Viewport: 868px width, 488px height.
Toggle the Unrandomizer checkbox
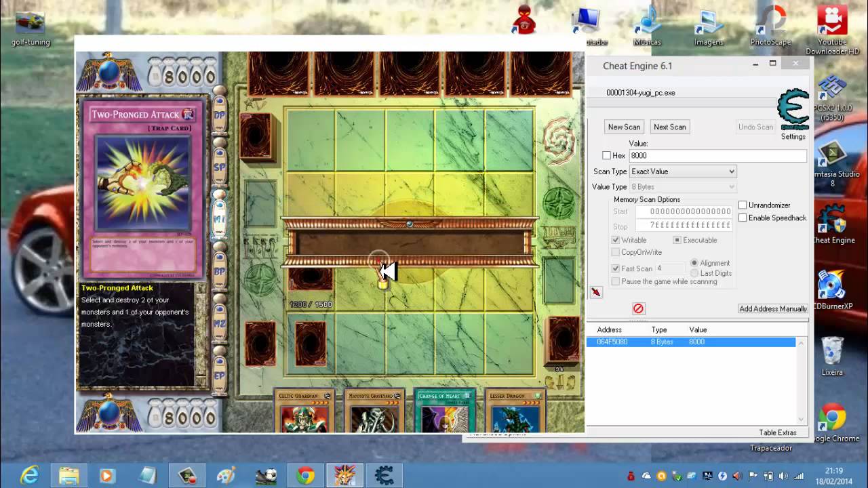pyautogui.click(x=743, y=205)
